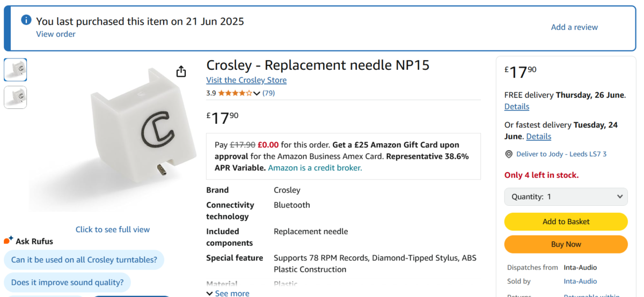The image size is (644, 297).
Task: Select the first product thumbnail
Action: click(x=15, y=70)
